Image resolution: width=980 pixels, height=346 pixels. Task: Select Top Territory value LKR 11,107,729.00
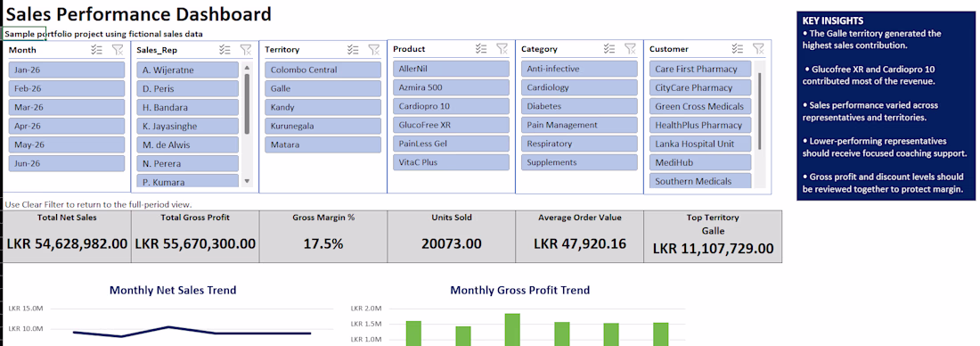(x=713, y=249)
